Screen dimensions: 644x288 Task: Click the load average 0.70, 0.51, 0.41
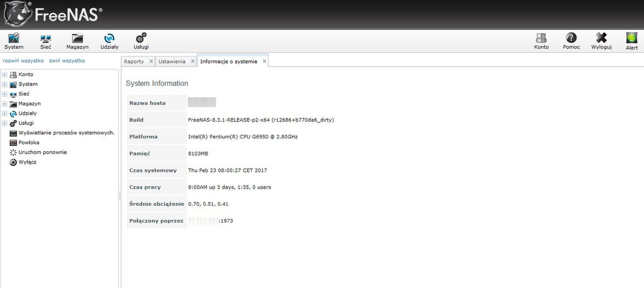click(208, 204)
